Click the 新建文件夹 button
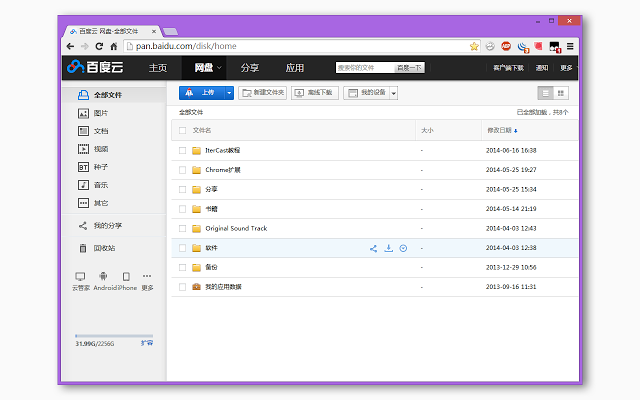The image size is (640, 400). [262, 93]
